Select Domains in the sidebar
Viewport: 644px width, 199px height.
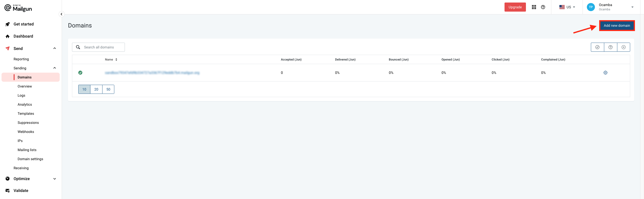(31, 77)
